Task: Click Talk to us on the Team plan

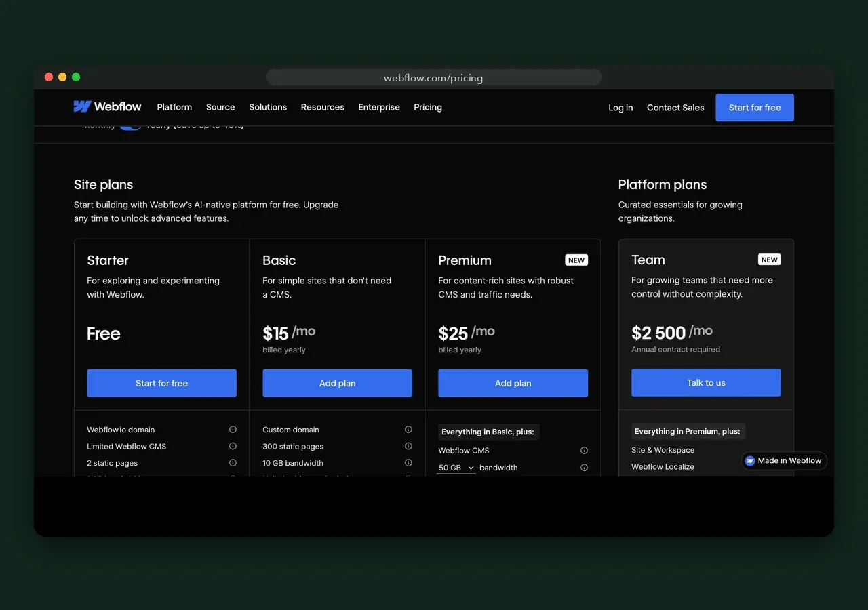Action: click(706, 382)
